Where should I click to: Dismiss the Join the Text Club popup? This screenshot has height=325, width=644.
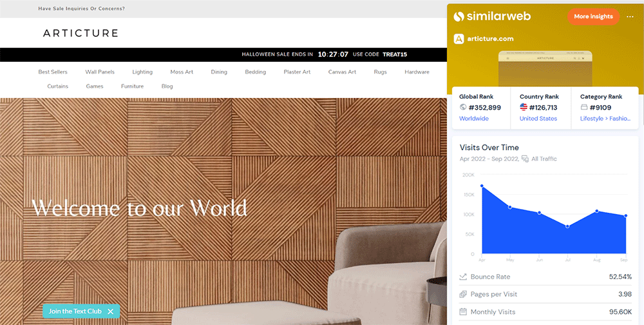coord(111,311)
